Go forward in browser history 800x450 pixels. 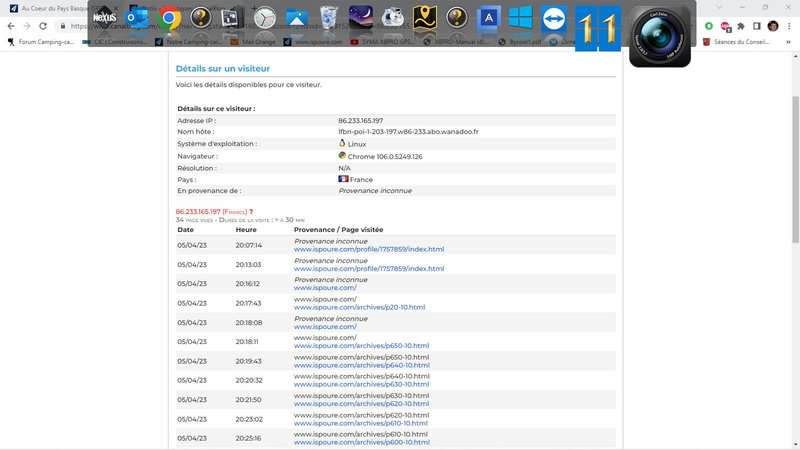[27, 26]
